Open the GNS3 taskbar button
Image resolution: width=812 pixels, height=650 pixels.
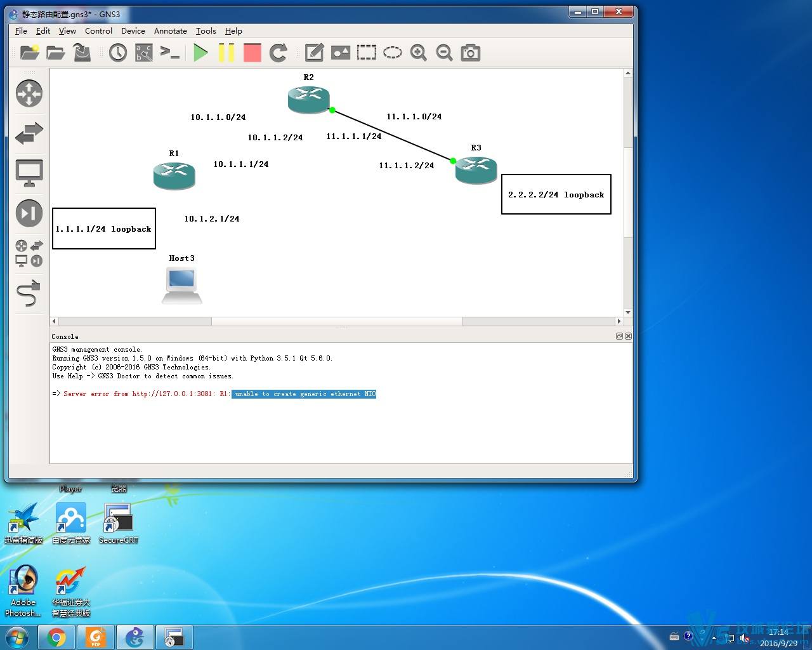[x=134, y=637]
